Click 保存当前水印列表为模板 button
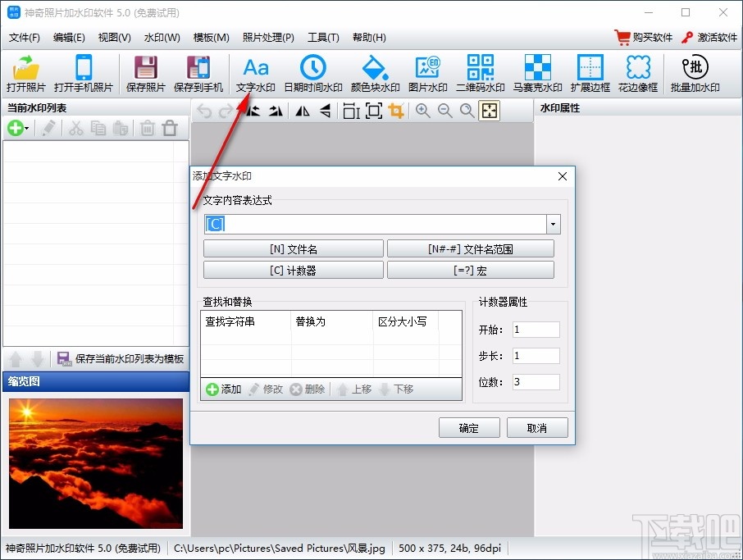 click(x=121, y=358)
